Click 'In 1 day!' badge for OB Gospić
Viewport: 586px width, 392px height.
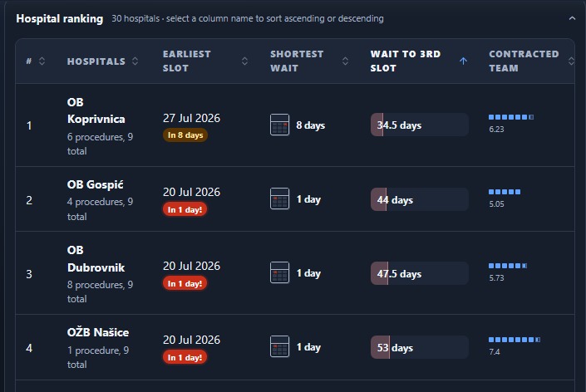click(x=185, y=209)
